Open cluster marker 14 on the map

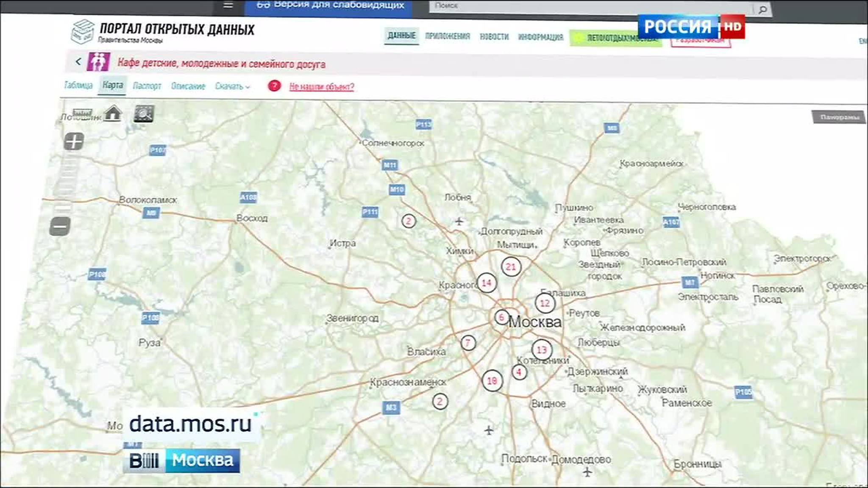point(487,283)
